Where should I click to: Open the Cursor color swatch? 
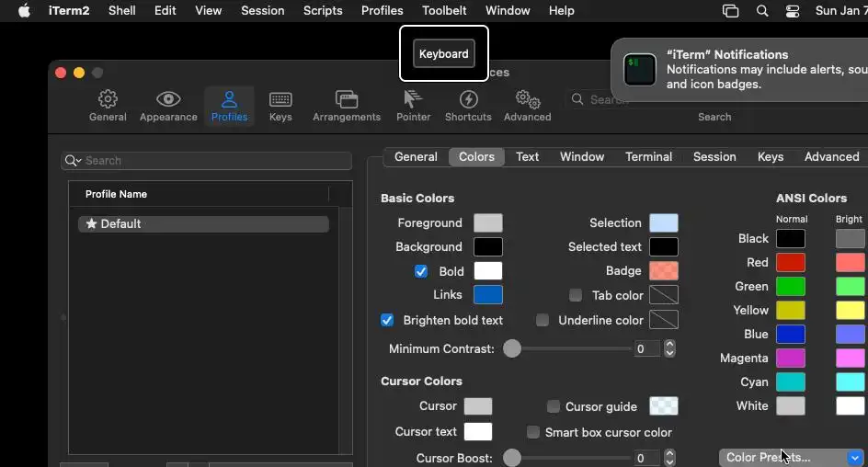[x=478, y=406]
